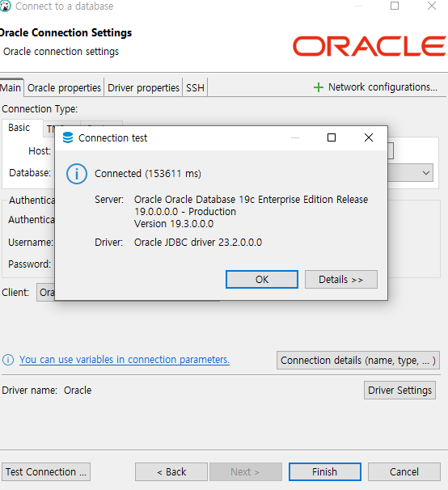Screen dimensions: 448x490
Task: Open Driver Settings
Action: (399, 390)
